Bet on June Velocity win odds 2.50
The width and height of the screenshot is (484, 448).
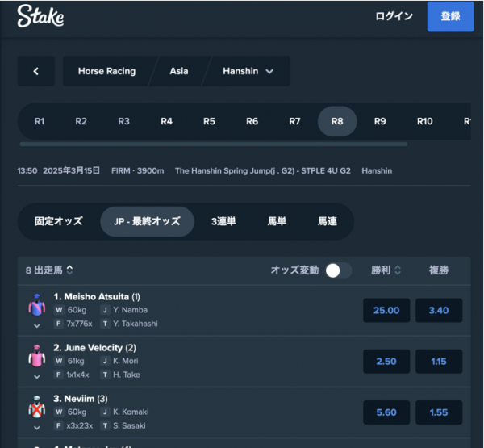pos(386,361)
